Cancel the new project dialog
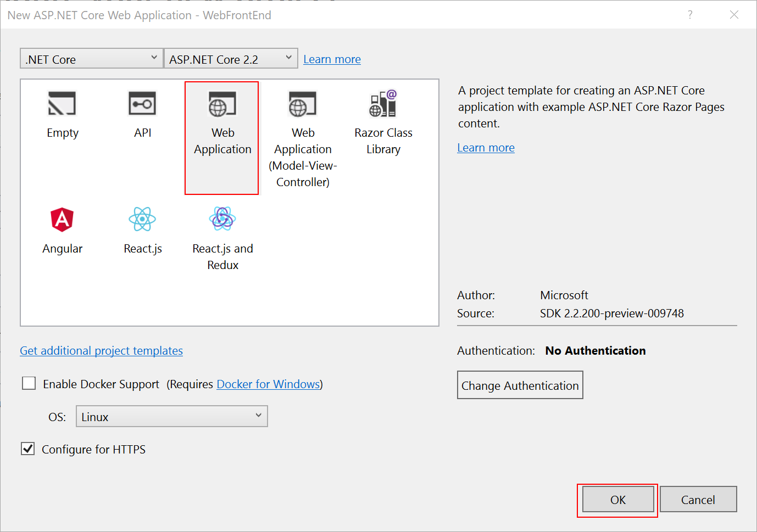757x532 pixels. pos(698,500)
